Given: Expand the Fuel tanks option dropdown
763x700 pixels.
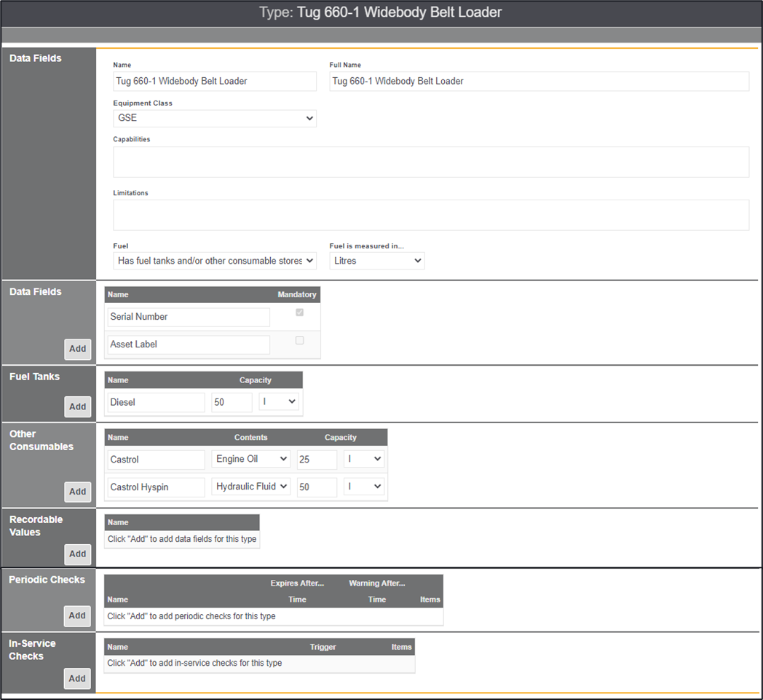Looking at the screenshot, I should pyautogui.click(x=215, y=260).
